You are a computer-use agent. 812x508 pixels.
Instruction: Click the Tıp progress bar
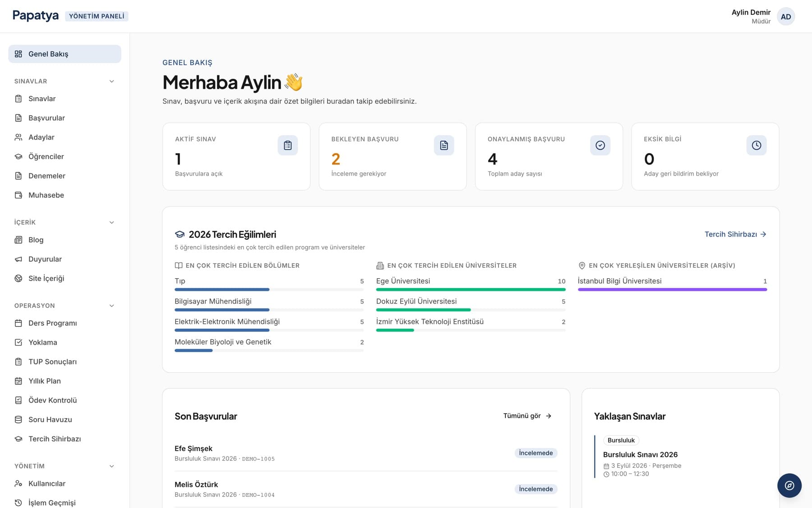point(269,289)
